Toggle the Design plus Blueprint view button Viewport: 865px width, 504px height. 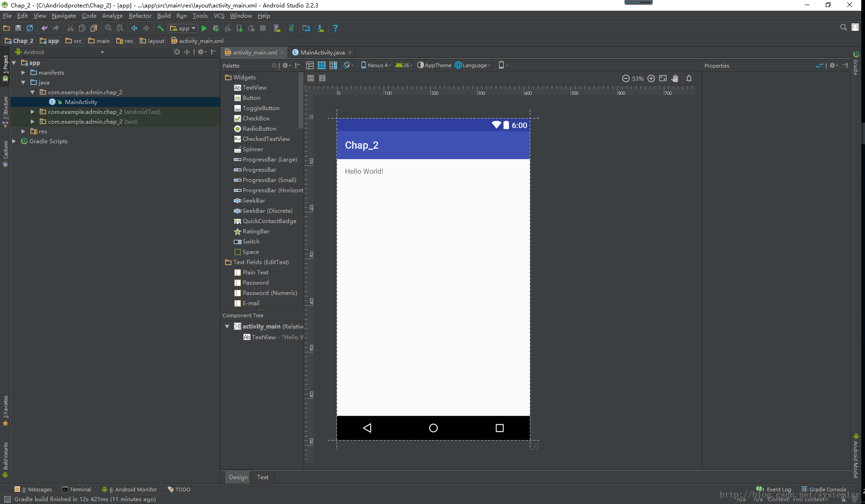[333, 65]
